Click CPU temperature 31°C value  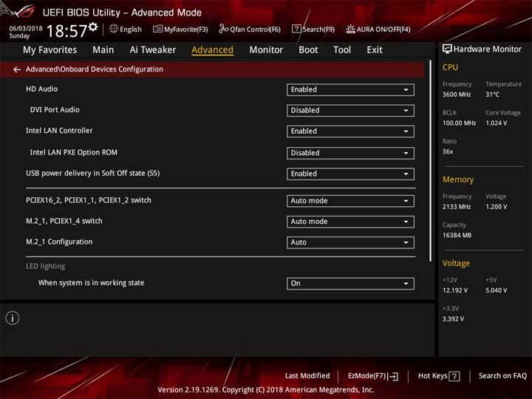[x=492, y=95]
